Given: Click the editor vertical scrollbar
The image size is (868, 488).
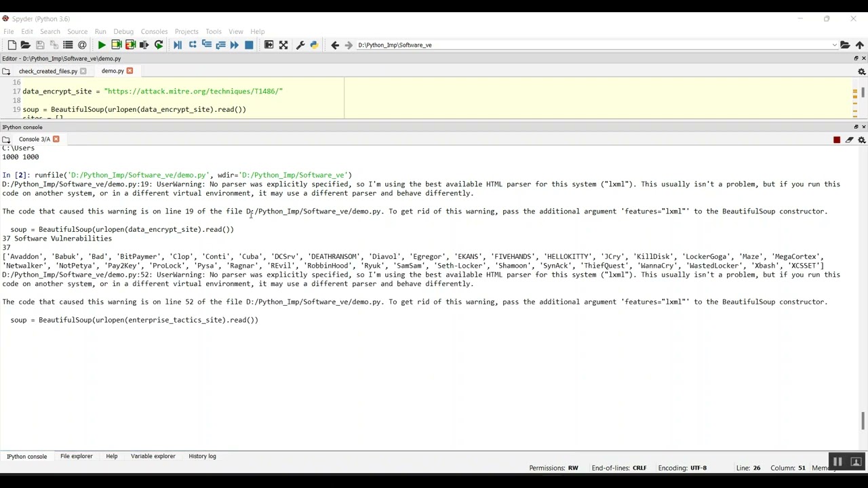Looking at the screenshot, I should click(x=863, y=93).
